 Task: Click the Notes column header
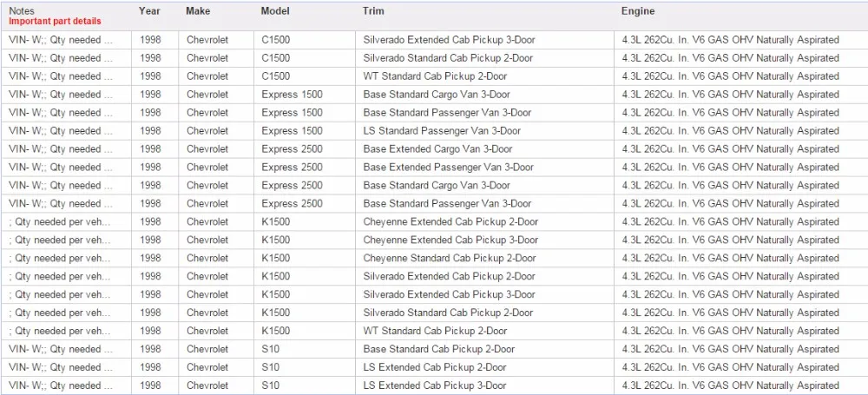pyautogui.click(x=21, y=11)
